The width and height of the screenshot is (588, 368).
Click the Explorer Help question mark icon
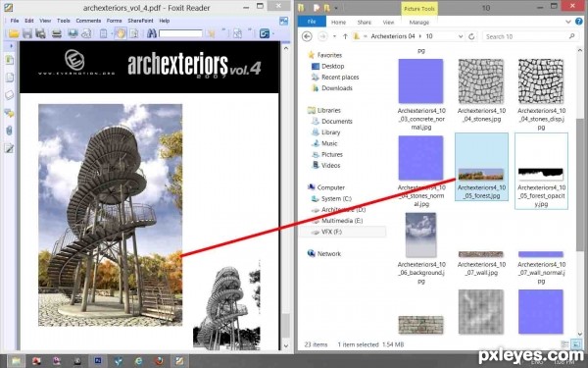(x=579, y=22)
